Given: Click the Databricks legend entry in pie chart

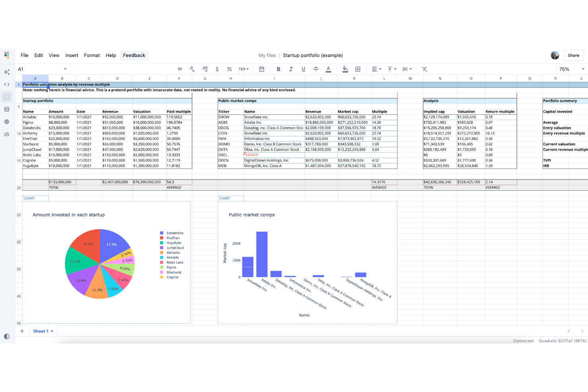Looking at the screenshot, I should (172, 233).
